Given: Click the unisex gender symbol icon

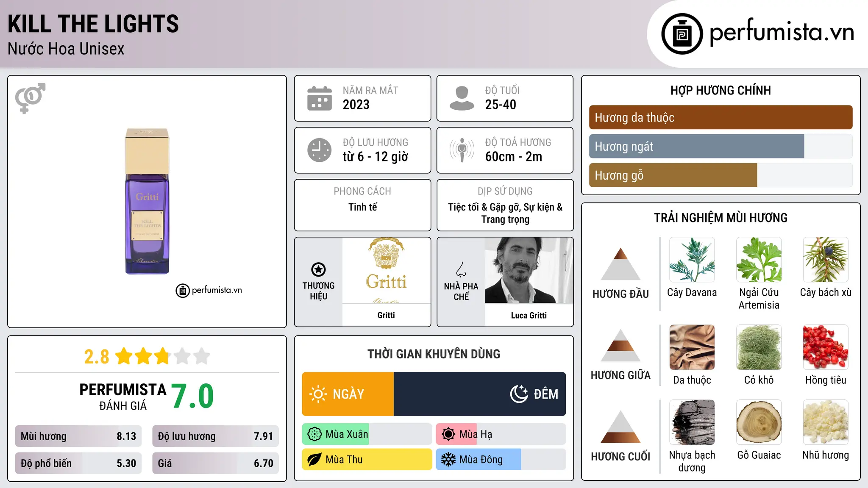Looking at the screenshot, I should tap(30, 98).
